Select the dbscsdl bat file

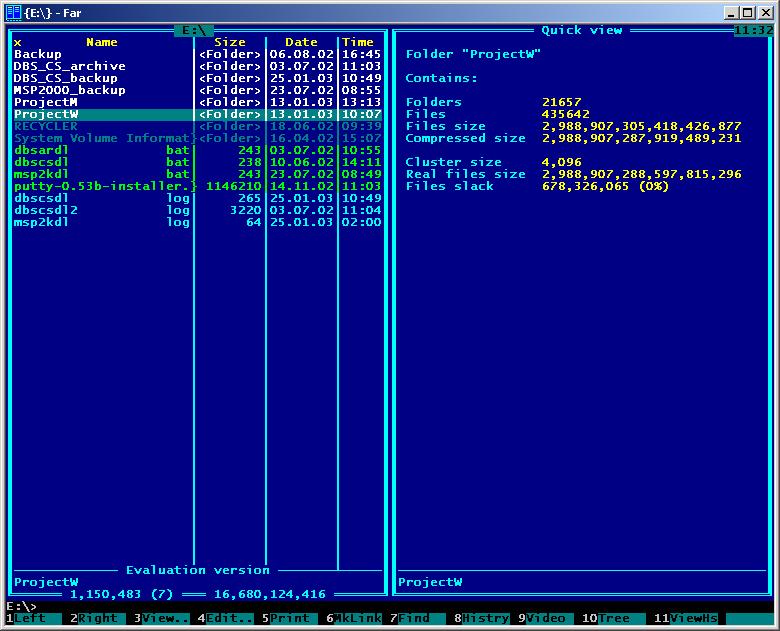(x=197, y=162)
